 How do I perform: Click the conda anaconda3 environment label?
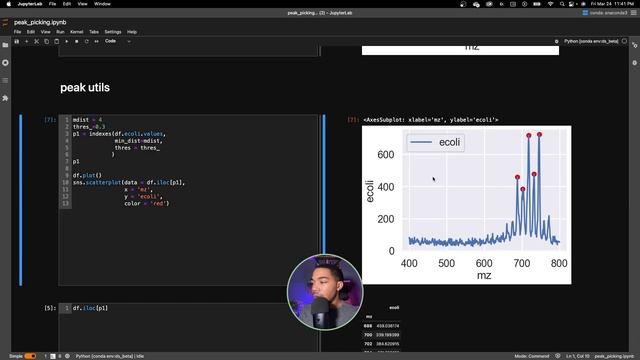[x=604, y=13]
